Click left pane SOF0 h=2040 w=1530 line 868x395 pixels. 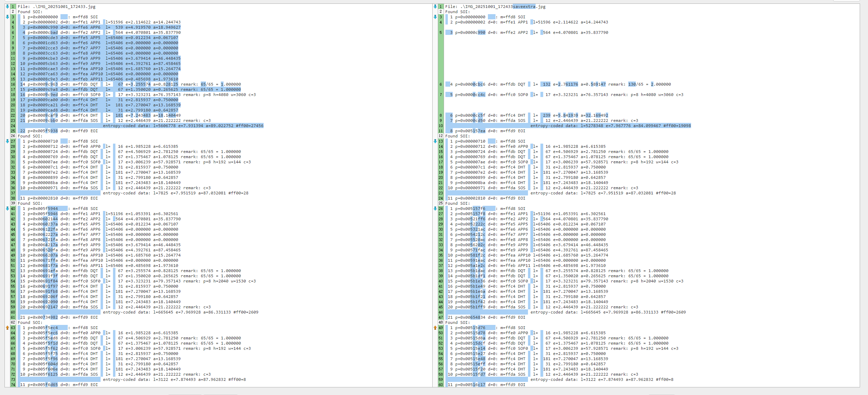tap(138, 281)
